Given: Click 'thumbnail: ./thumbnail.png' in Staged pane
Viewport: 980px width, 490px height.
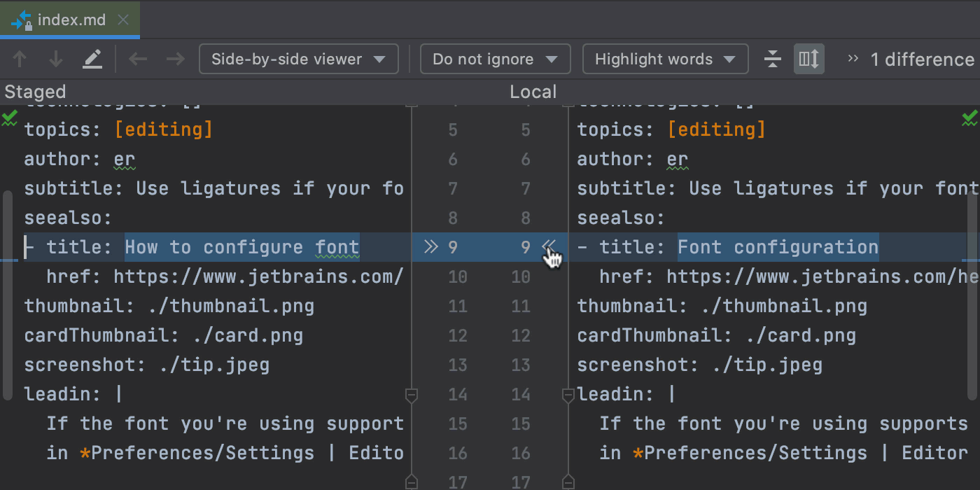Looking at the screenshot, I should point(169,306).
